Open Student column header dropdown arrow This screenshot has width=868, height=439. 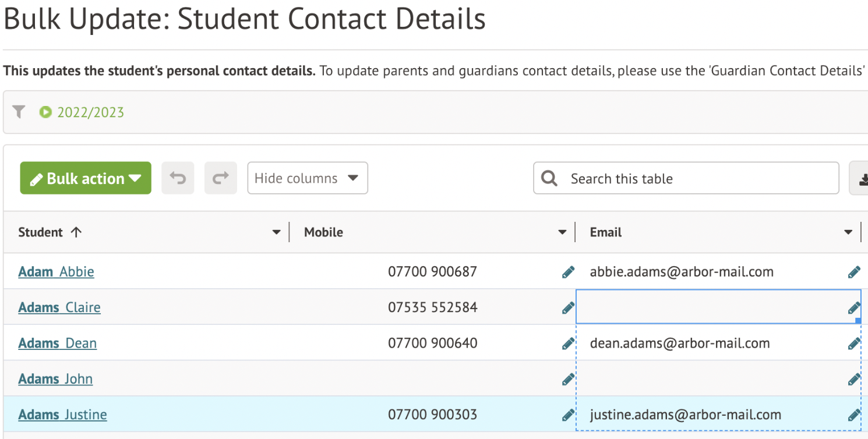pyautogui.click(x=277, y=232)
